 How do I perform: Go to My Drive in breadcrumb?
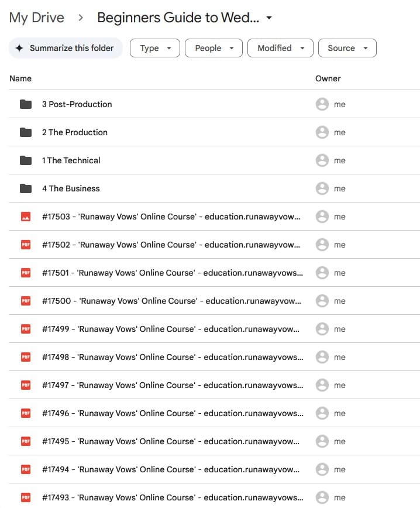pyautogui.click(x=36, y=18)
